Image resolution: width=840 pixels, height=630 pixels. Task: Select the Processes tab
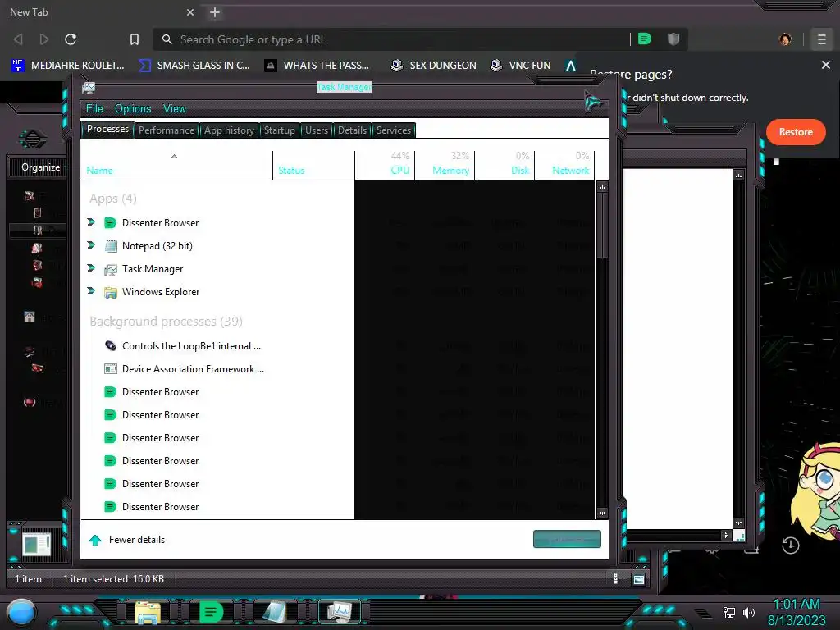[x=107, y=129]
